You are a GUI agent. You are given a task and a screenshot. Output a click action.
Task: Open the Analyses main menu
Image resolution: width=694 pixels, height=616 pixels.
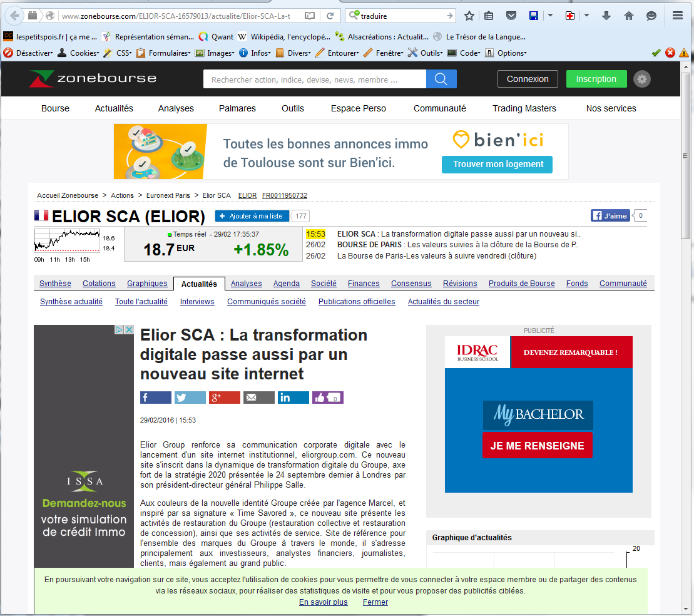pyautogui.click(x=176, y=108)
